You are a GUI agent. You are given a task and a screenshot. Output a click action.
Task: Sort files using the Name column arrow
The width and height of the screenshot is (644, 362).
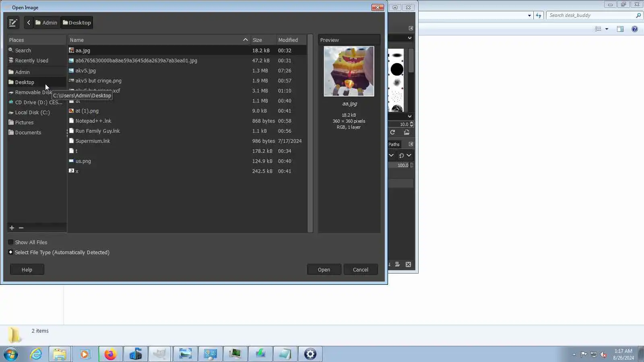coord(245,40)
